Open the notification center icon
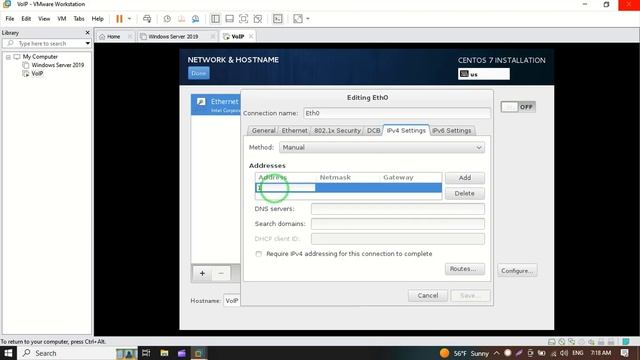Screen dimensions: 640x360 (624, 353)
